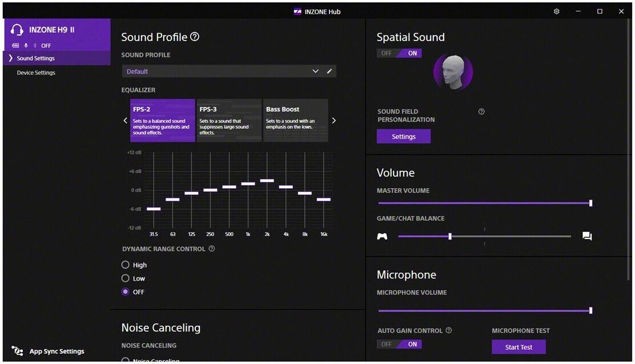Click the Master Volume slider track
The height and width of the screenshot is (364, 635).
pos(484,203)
